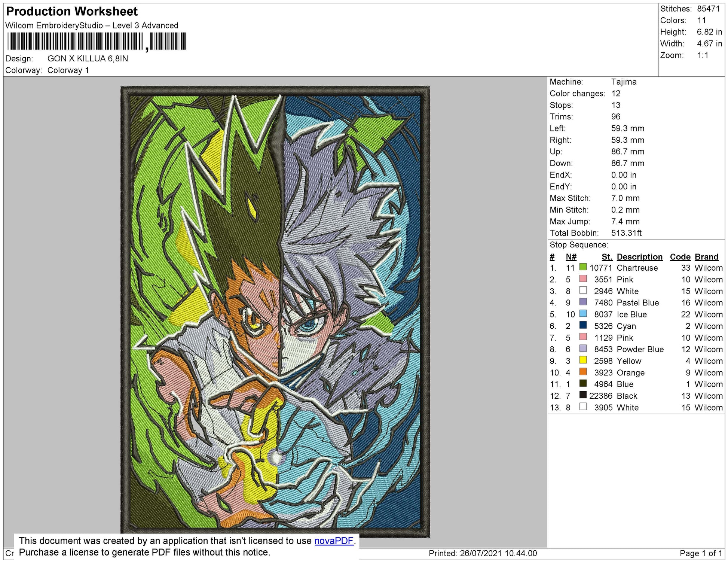Click the embroidery design preview image
This screenshot has width=728, height=563.
click(x=275, y=311)
